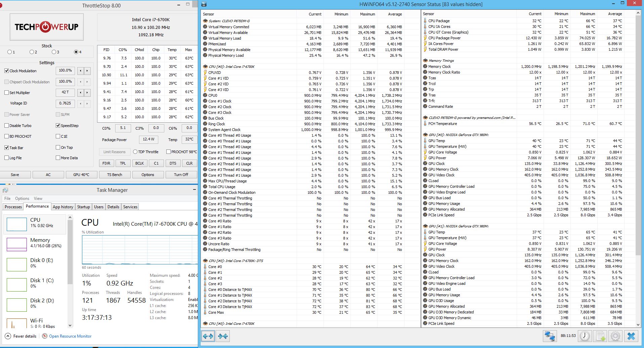This screenshot has height=348, width=644.
Task: Switch to Services tab
Action: tap(130, 207)
